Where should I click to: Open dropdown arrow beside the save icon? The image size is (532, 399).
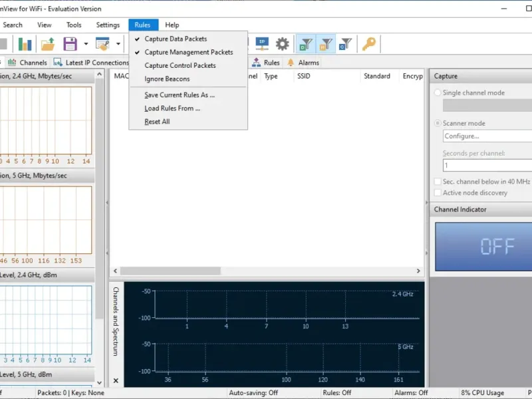tap(86, 45)
